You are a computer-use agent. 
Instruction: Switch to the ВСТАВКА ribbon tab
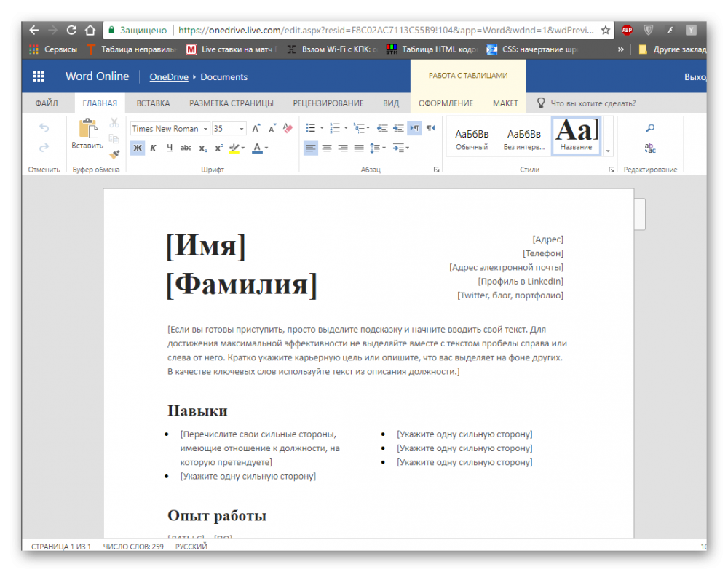click(153, 103)
